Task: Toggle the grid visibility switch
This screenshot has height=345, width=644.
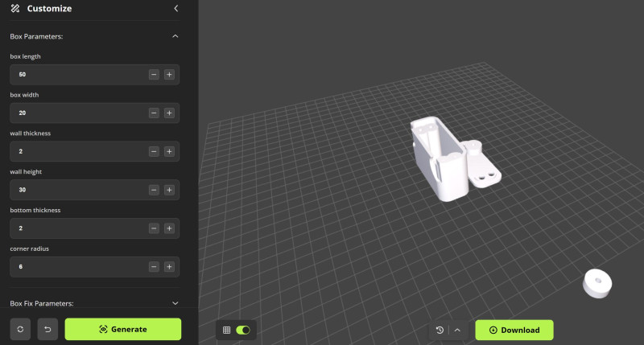Action: 243,330
